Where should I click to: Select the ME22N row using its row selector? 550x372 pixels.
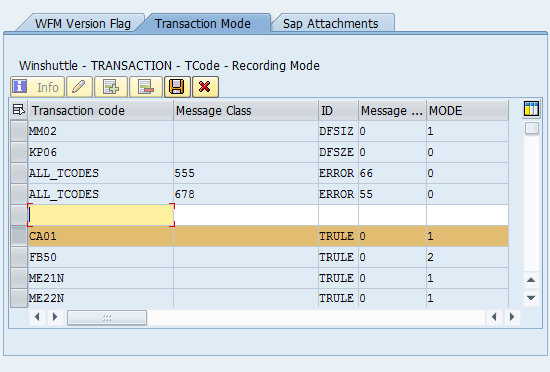(19, 298)
